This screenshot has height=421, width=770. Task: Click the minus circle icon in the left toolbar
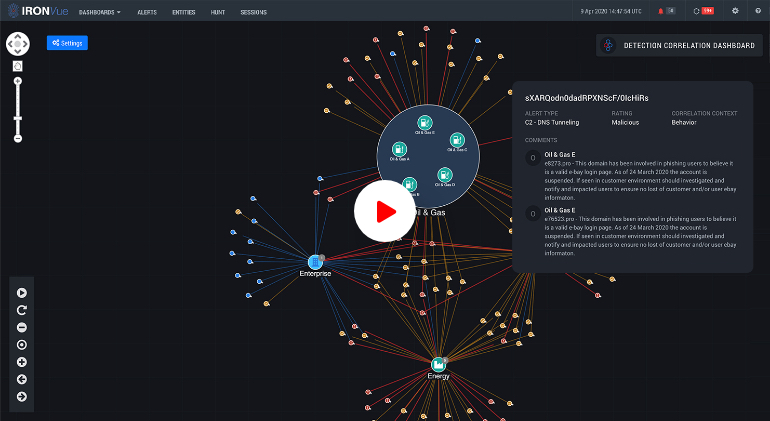(x=22, y=327)
